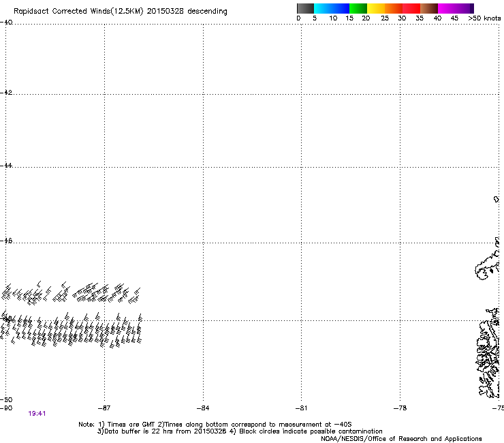Click the -87 longitude axis label
The width and height of the screenshot is (504, 443).
104,408
